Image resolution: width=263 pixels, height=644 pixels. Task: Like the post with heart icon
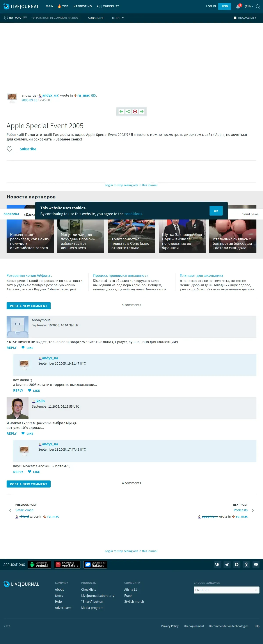pyautogui.click(x=9, y=149)
